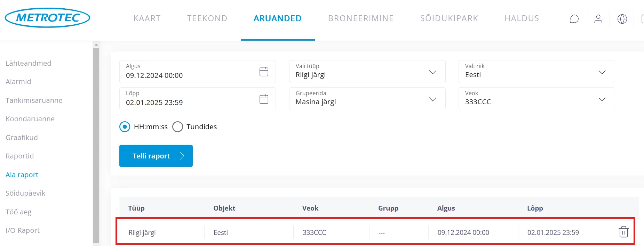Open Sõidupäevik in the sidebar
This screenshot has height=246, width=644.
pyautogui.click(x=25, y=193)
